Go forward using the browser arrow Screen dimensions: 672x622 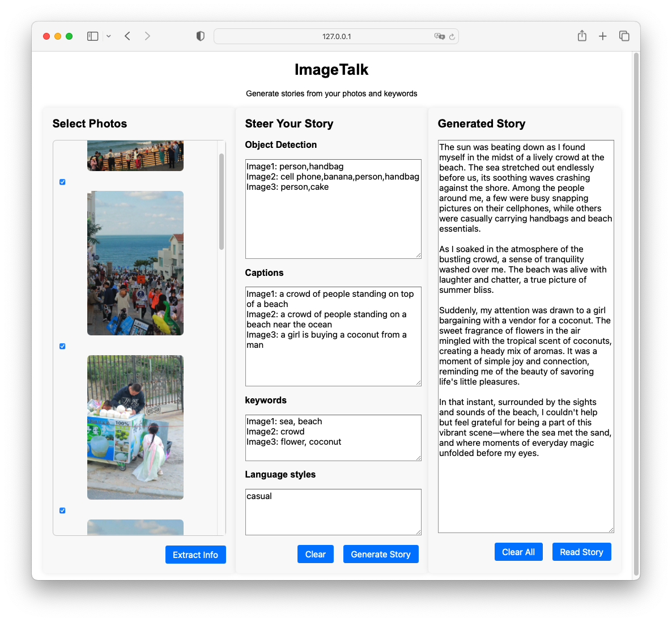[x=147, y=36]
